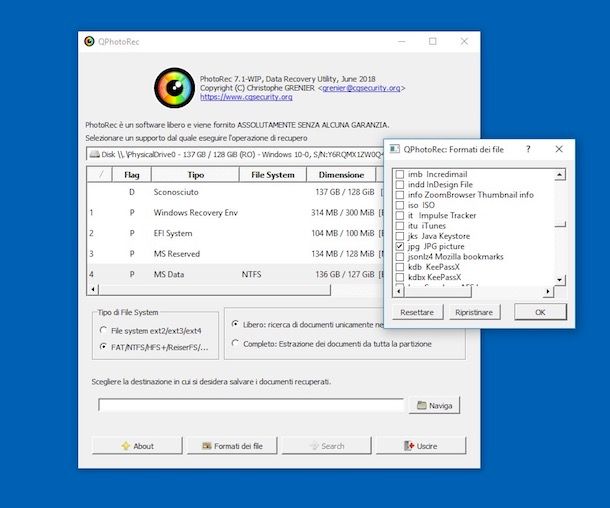Open the Formati dei file button

tap(232, 446)
